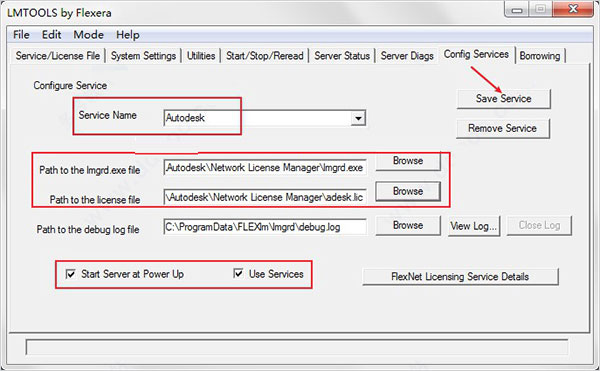Switch to the Service/License File tab
The image size is (600, 371).
58,56
